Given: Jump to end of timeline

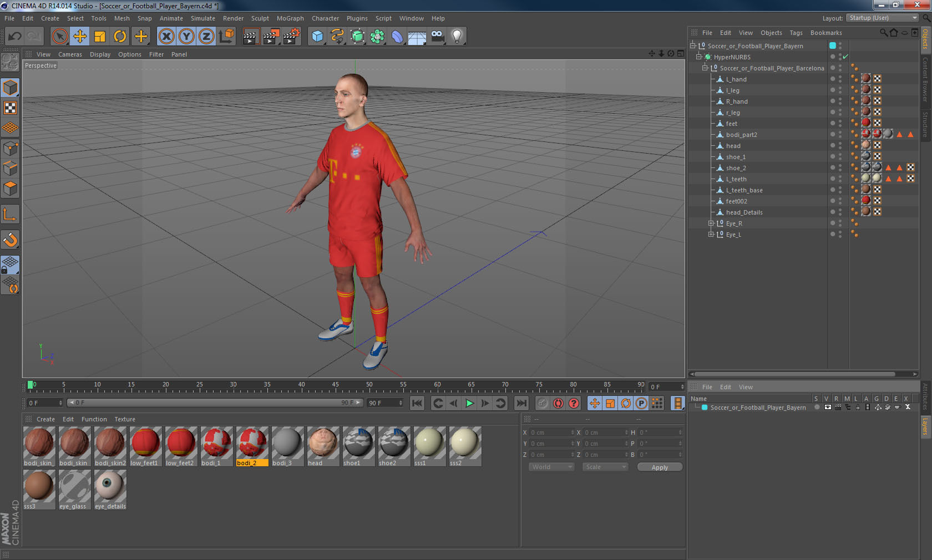Looking at the screenshot, I should pos(521,403).
